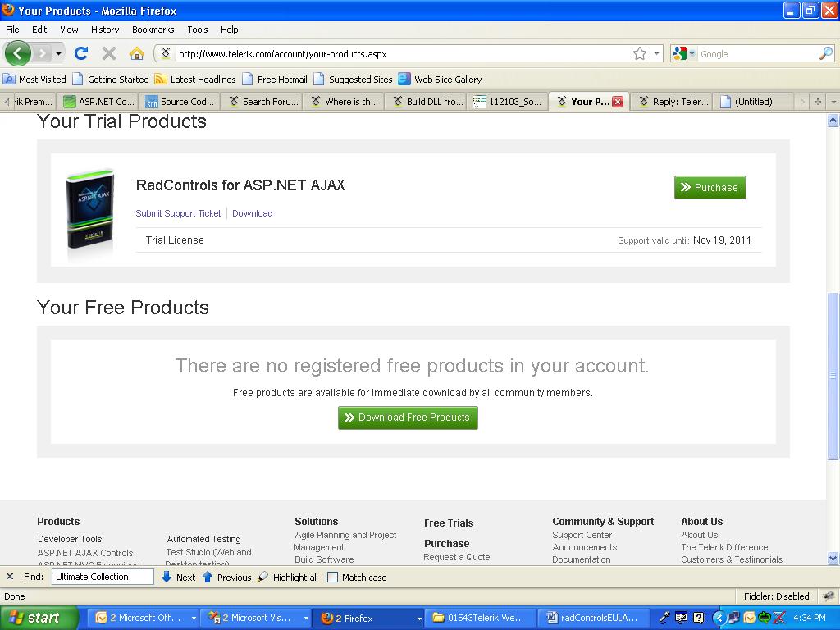Click the URL address field

(402, 53)
